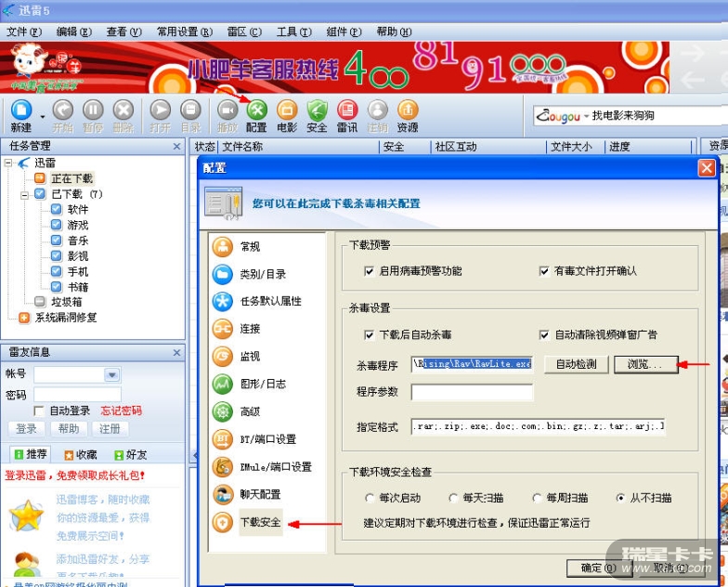Switch to the 好友 tab
The height and width of the screenshot is (587, 728).
[x=130, y=455]
